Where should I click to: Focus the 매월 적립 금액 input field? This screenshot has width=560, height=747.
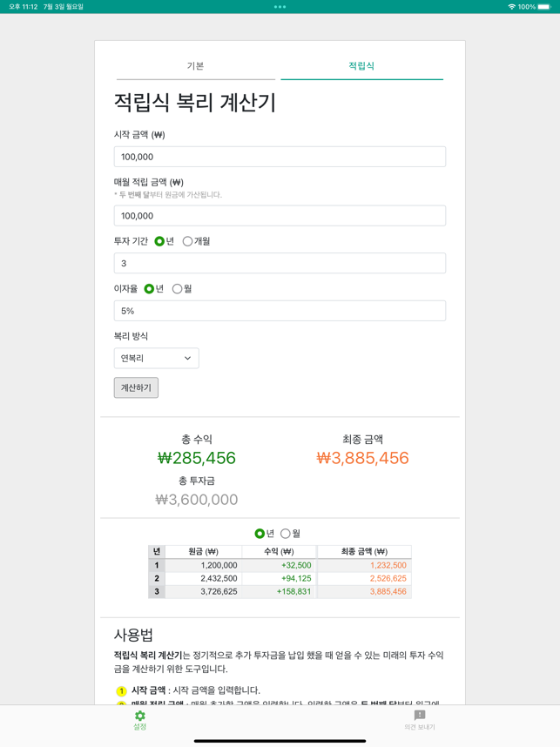280,216
